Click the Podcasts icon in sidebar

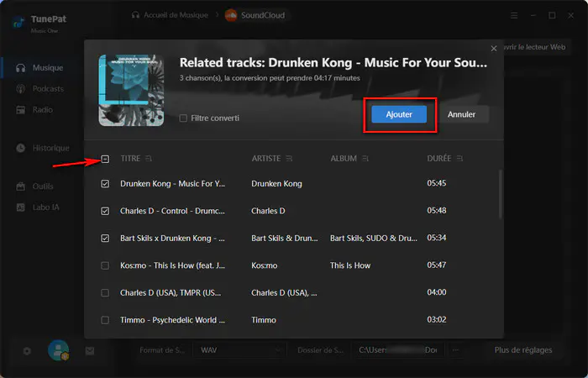point(21,89)
